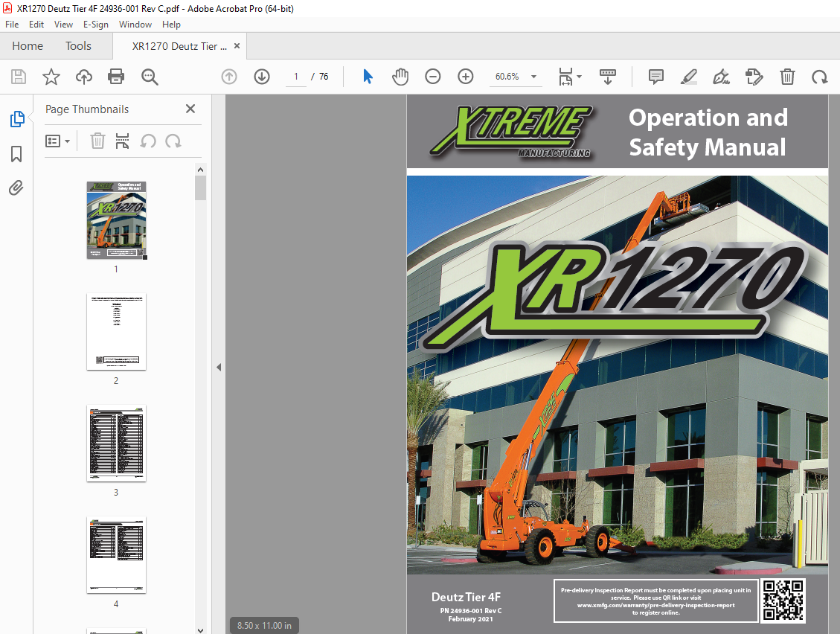Click the Edit/stamp tool icon
Viewport: 840px width, 634px height.
coord(754,77)
